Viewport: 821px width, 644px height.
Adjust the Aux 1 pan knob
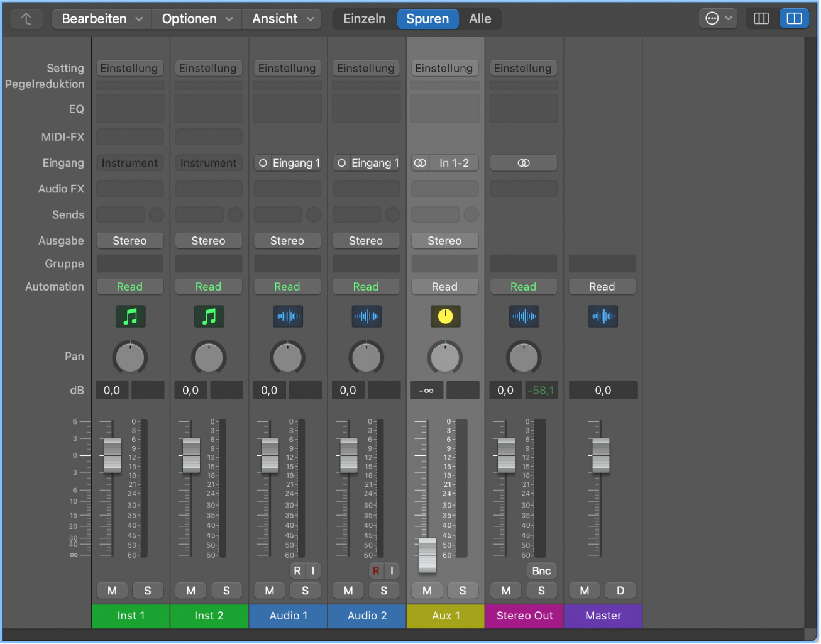pyautogui.click(x=445, y=358)
